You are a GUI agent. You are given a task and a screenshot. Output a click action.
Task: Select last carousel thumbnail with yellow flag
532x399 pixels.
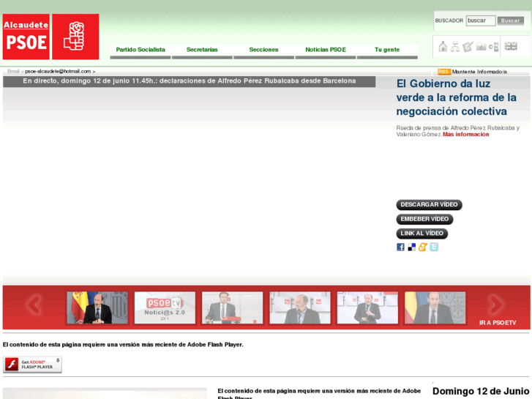[x=435, y=307]
